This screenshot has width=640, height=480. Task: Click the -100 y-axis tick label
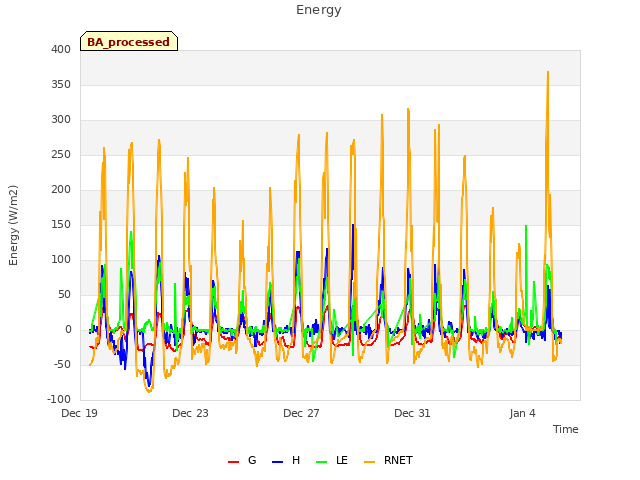[x=59, y=399]
